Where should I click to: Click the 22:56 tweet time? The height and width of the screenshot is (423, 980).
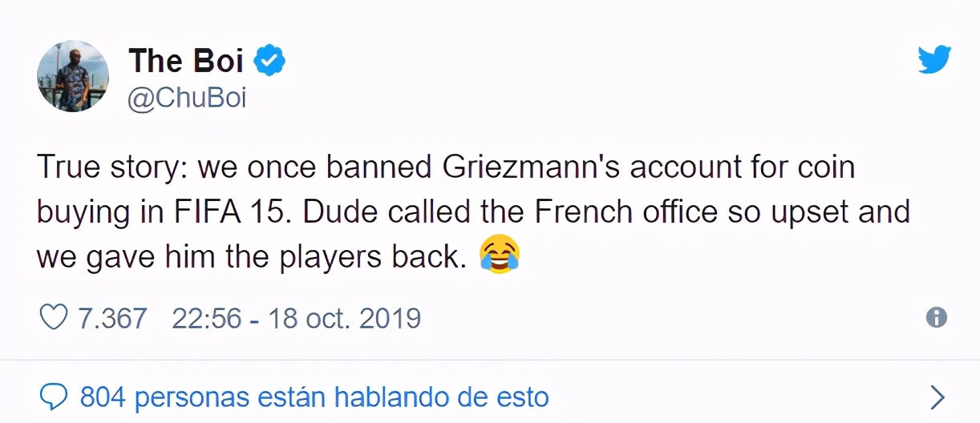206,319
